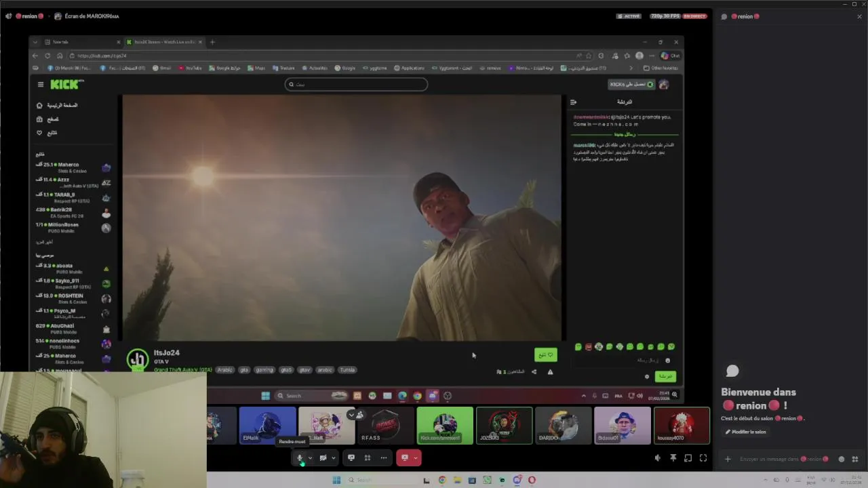Viewport: 868px width, 488px height.
Task: Toggle the stream volume speaker icon
Action: click(x=658, y=458)
